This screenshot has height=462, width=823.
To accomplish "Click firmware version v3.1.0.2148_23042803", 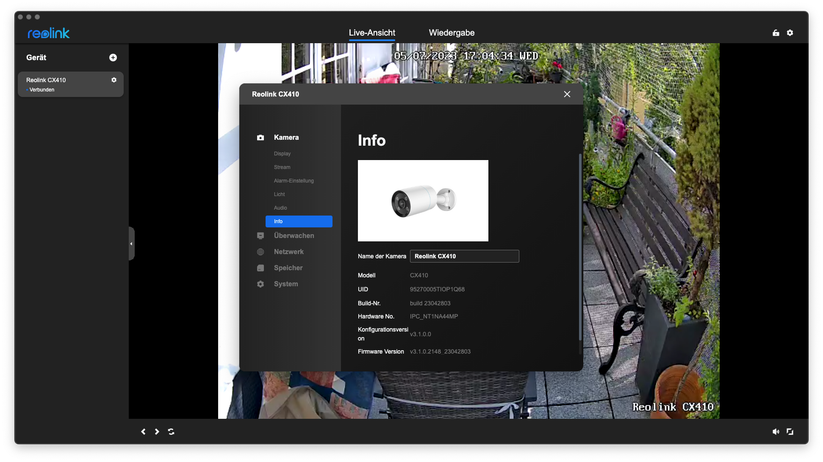I will [440, 352].
